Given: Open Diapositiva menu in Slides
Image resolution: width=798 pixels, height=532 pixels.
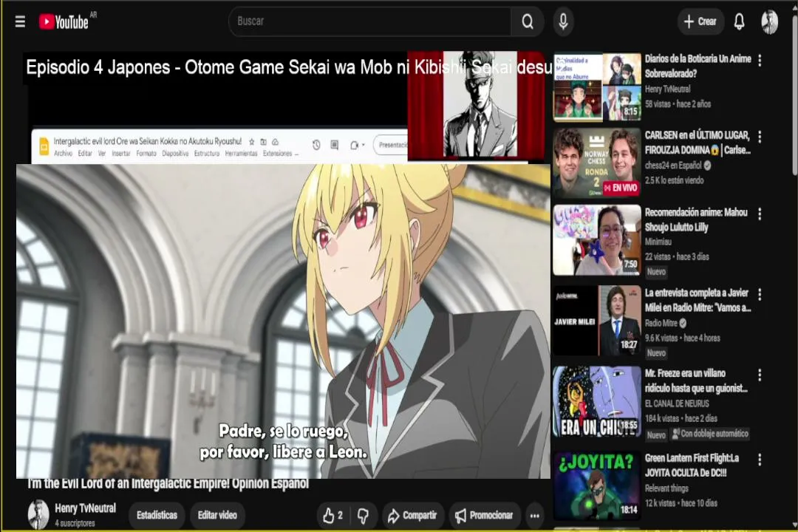Looking at the screenshot, I should pos(175,153).
